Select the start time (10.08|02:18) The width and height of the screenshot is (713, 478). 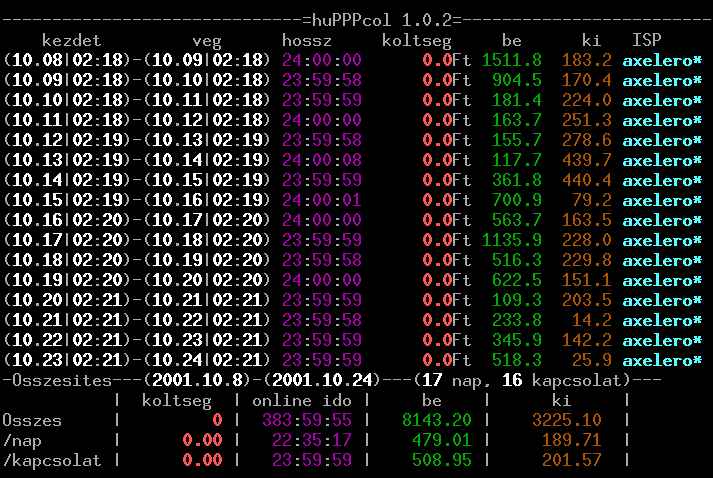68,60
